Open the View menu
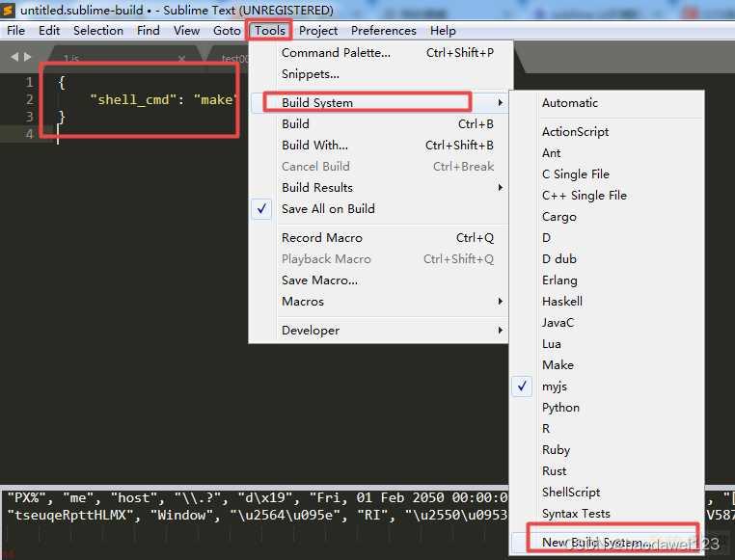Screen dimensions: 735x560 click(186, 31)
